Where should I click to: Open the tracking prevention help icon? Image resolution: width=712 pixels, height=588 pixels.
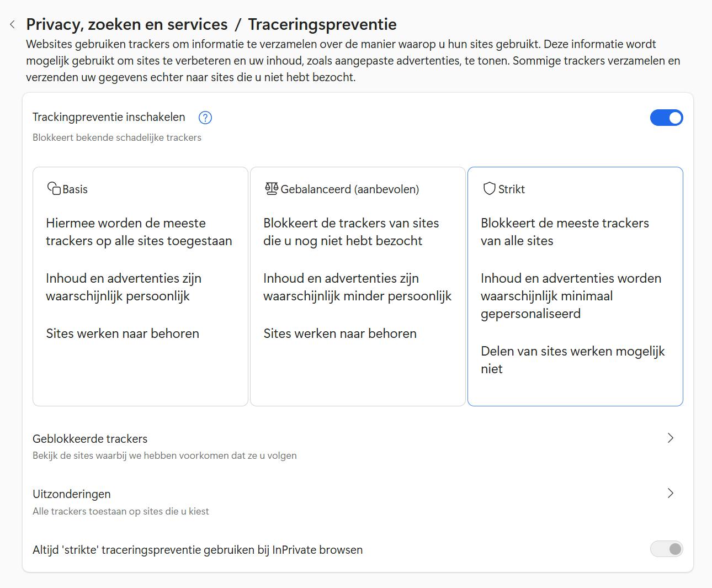(x=205, y=118)
